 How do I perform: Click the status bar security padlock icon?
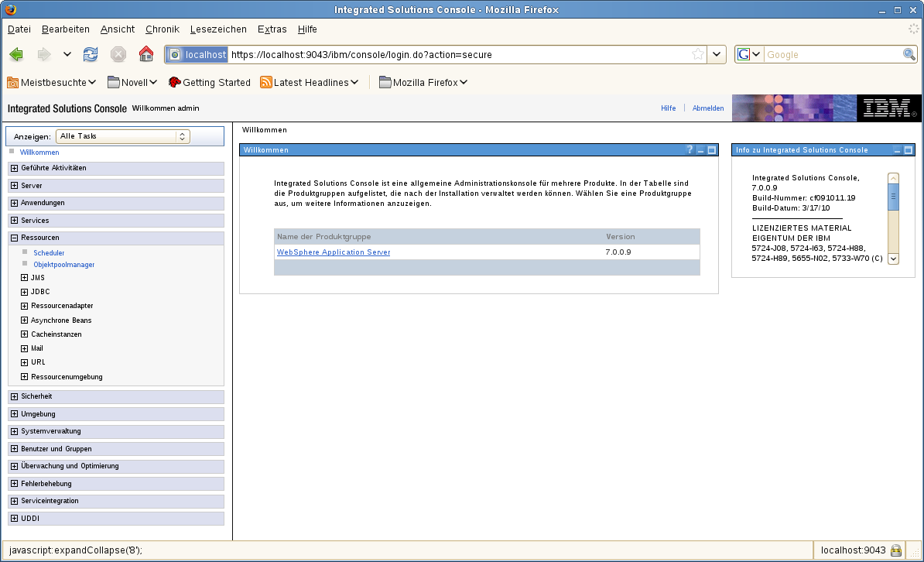click(x=895, y=551)
